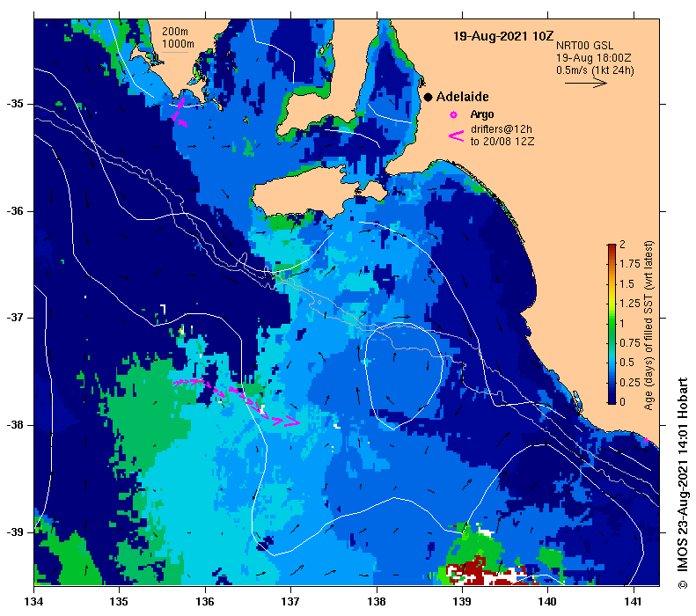
Task: Click the -39 latitude axis label
Action: pos(15,532)
